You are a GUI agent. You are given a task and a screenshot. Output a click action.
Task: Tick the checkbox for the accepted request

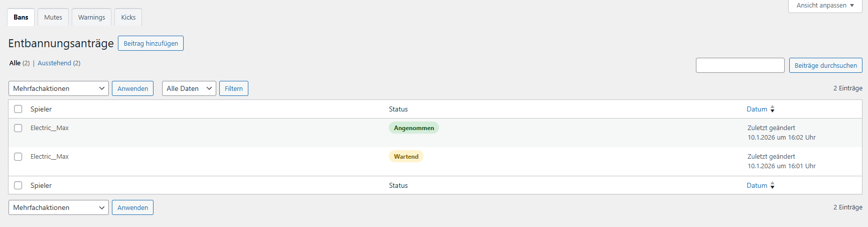(x=18, y=128)
